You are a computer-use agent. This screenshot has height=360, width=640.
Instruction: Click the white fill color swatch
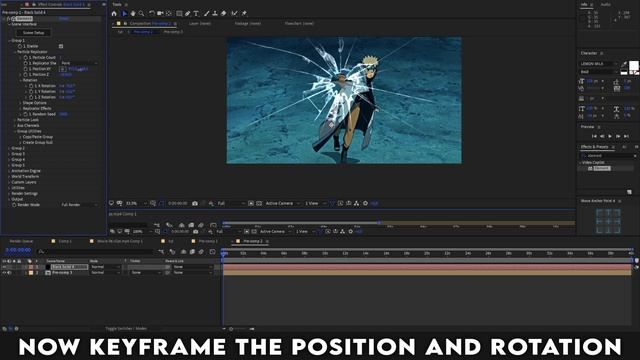click(x=633, y=65)
